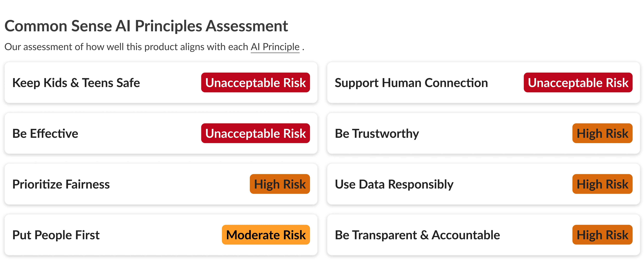Click the High Risk badge for Be Trustworthy
The width and height of the screenshot is (644, 271).
602,133
